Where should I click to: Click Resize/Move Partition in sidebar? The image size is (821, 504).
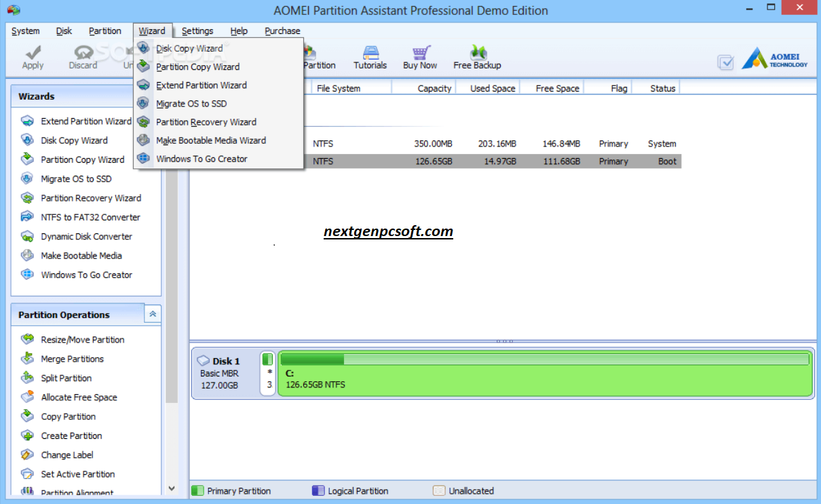pos(82,340)
